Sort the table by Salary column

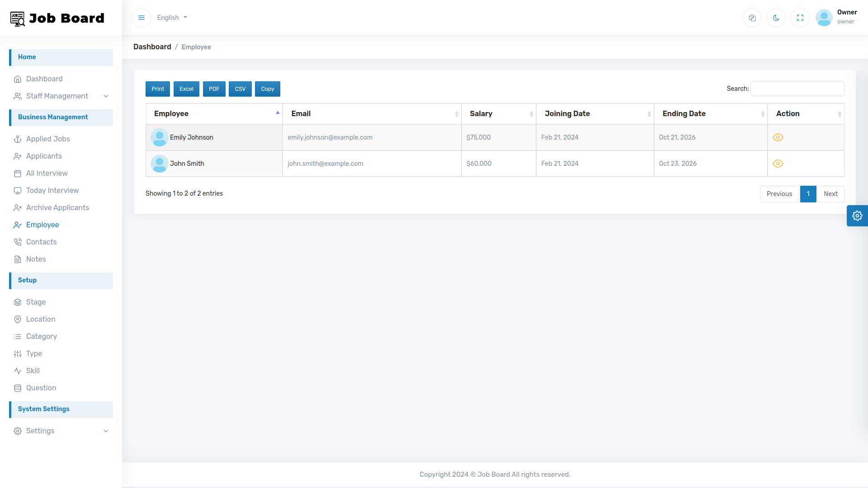(481, 113)
